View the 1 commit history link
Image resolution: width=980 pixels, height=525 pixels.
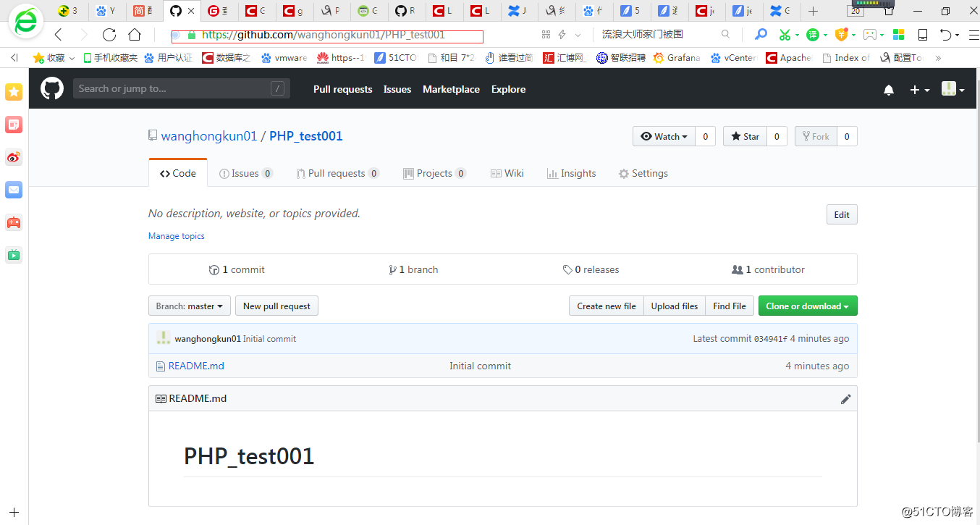click(x=237, y=269)
